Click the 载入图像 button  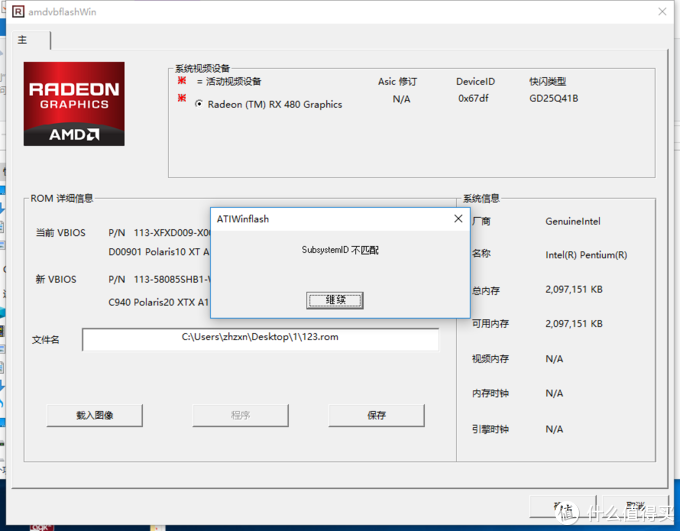tap(95, 415)
